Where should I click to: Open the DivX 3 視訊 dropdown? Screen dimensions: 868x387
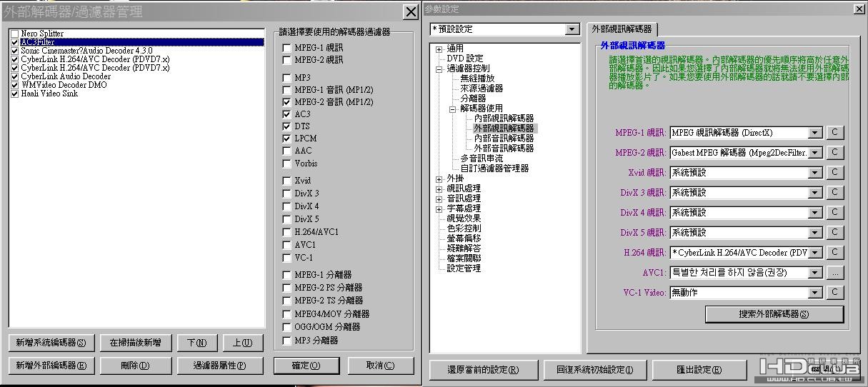[x=816, y=193]
